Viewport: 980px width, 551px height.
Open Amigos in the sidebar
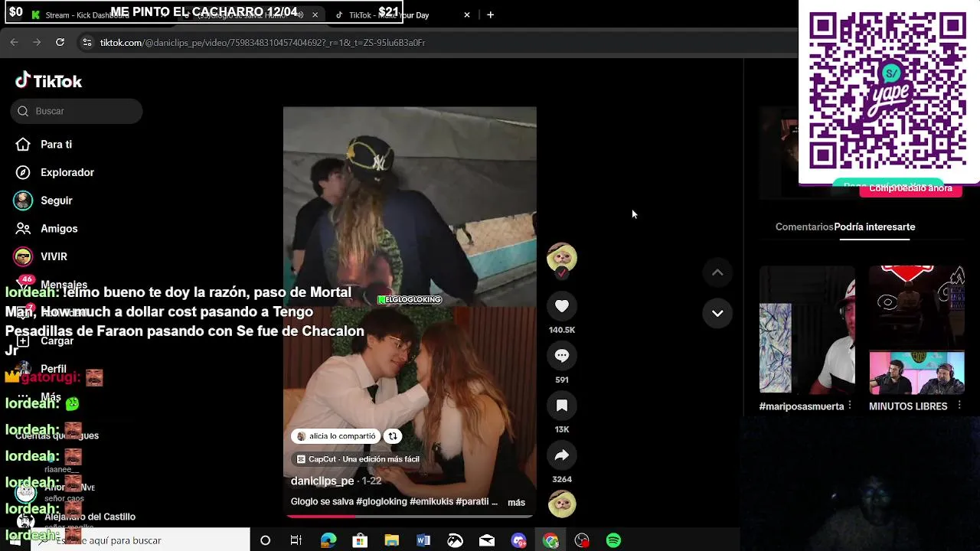59,229
